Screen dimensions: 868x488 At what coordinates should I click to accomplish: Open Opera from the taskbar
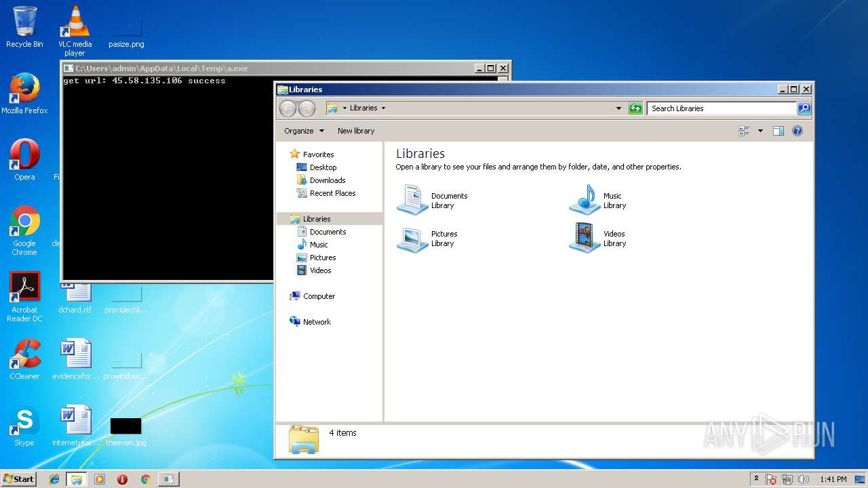[x=122, y=479]
